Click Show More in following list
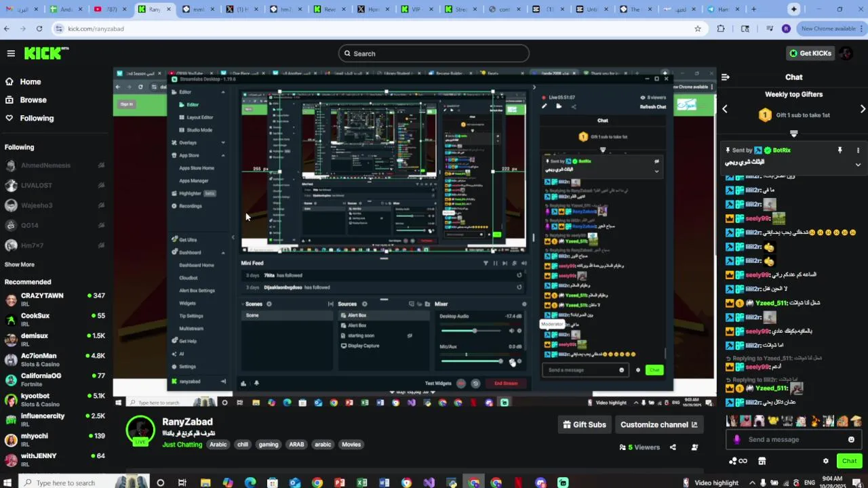The width and height of the screenshot is (868, 488). point(20,264)
